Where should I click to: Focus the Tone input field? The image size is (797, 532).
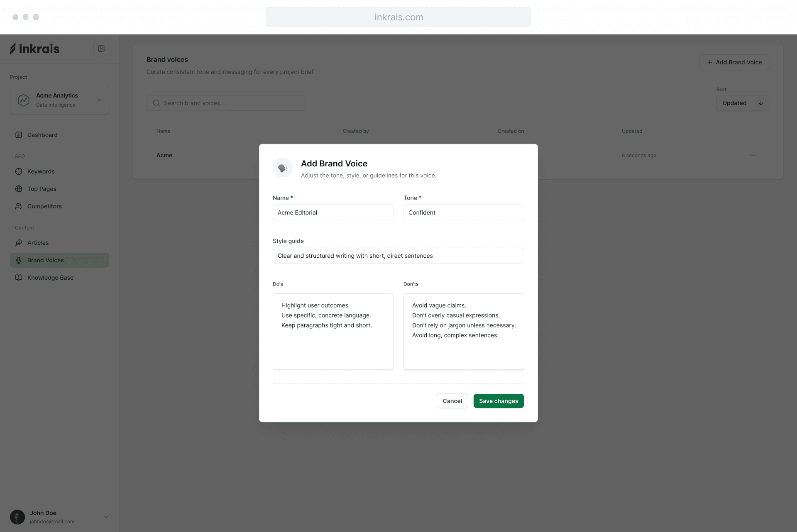(x=464, y=212)
